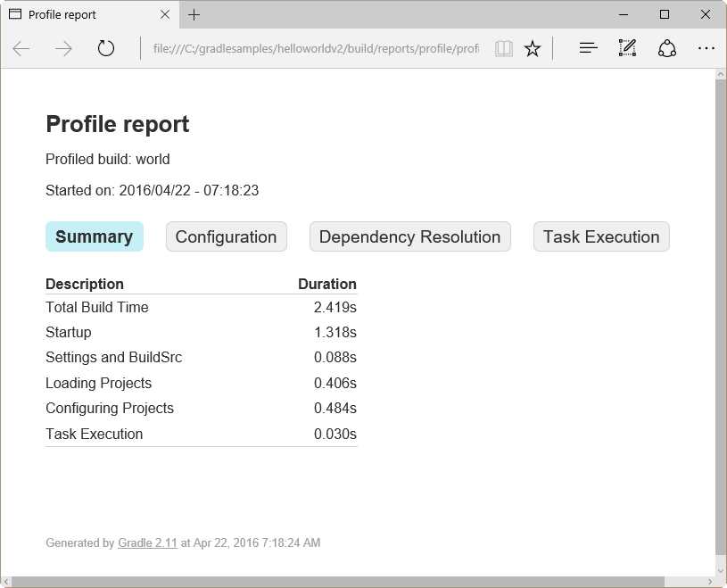Switch to the Configuration tab

point(226,236)
